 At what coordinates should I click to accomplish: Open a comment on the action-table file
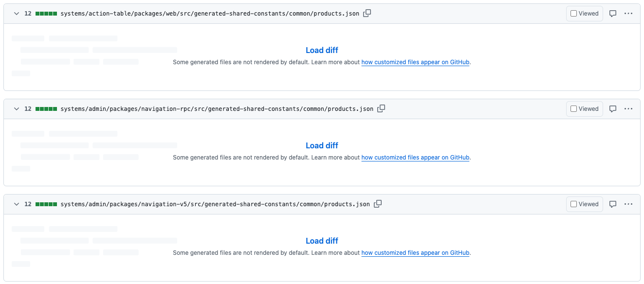point(613,13)
